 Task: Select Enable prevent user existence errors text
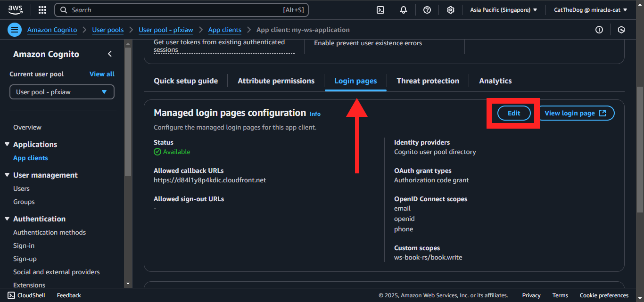(x=368, y=43)
